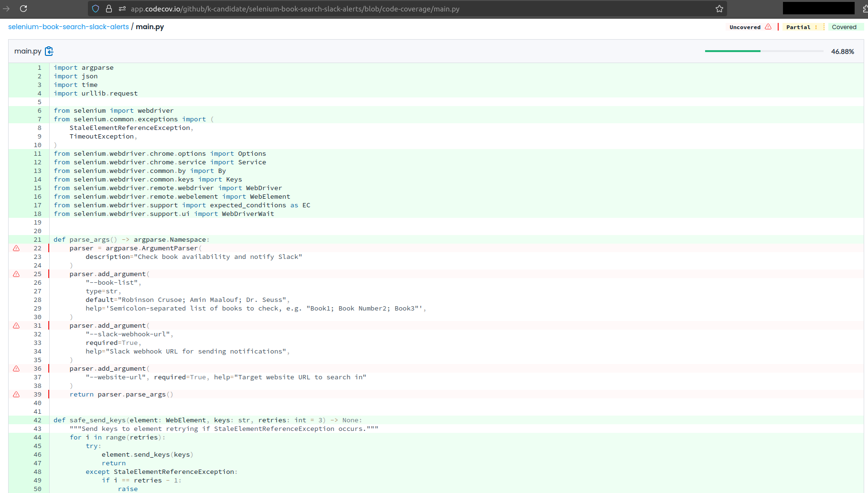Select line number 21
The height and width of the screenshot is (493, 868).
pyautogui.click(x=38, y=240)
